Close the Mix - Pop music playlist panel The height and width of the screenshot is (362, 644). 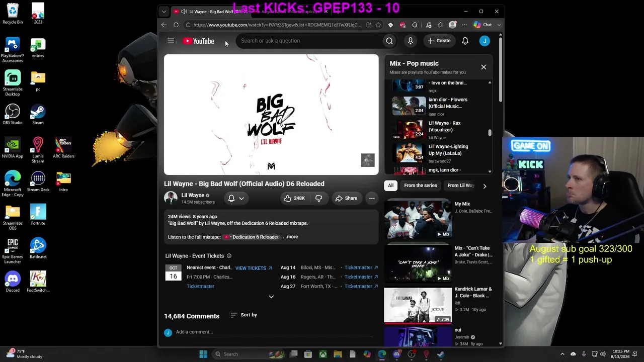[x=484, y=67]
